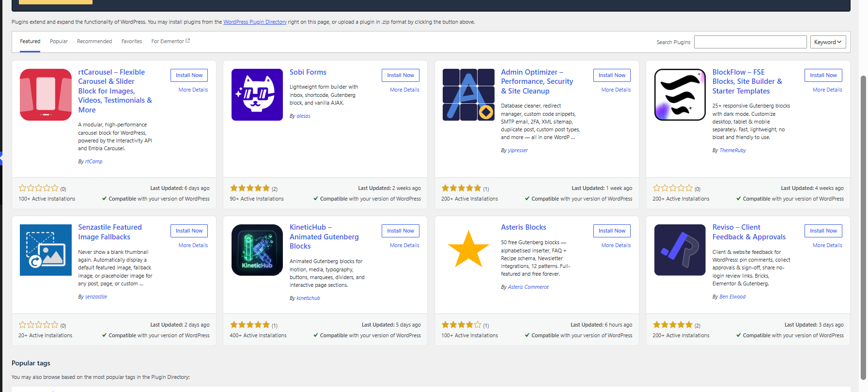Image resolution: width=868 pixels, height=392 pixels.
Task: Open the WordPress Plugin Directory link
Action: coord(255,22)
